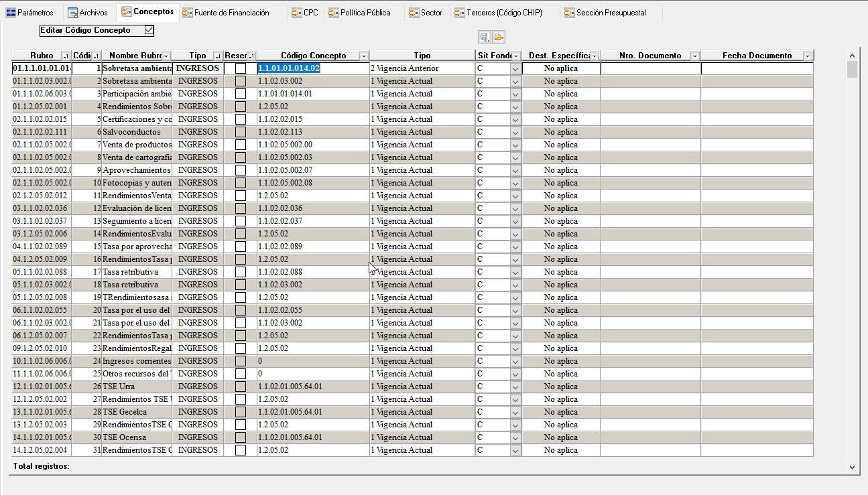Screen dimensions: 868x495
Task: Click the open folder icon above the grid
Action: coord(499,37)
